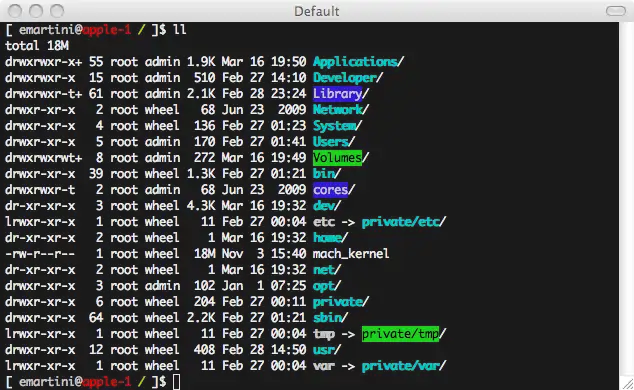This screenshot has width=634, height=390.
Task: Click the net/ directory name
Action: click(x=327, y=270)
